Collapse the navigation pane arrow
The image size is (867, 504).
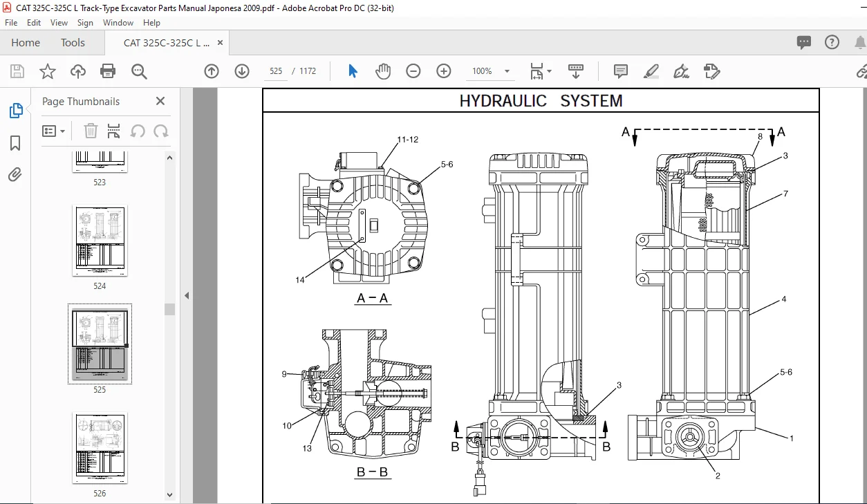[x=187, y=295]
